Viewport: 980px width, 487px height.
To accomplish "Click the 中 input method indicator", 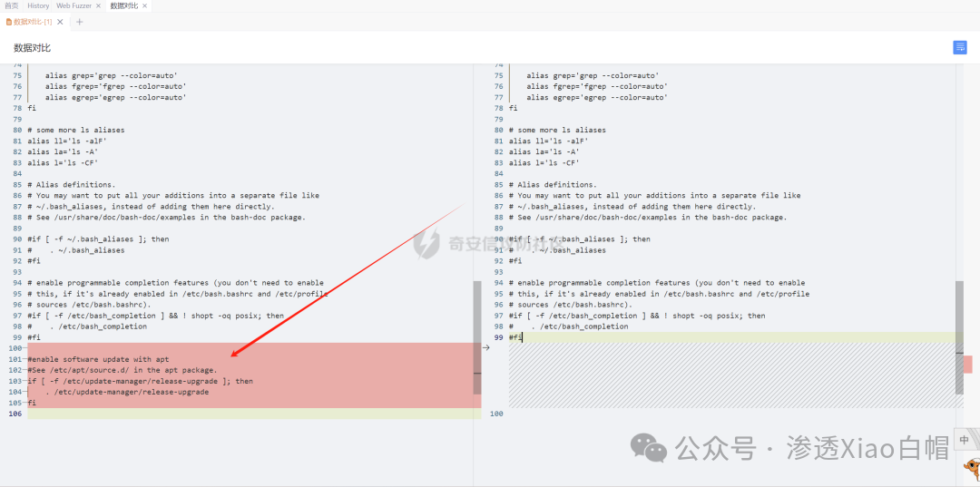I will pyautogui.click(x=964, y=440).
